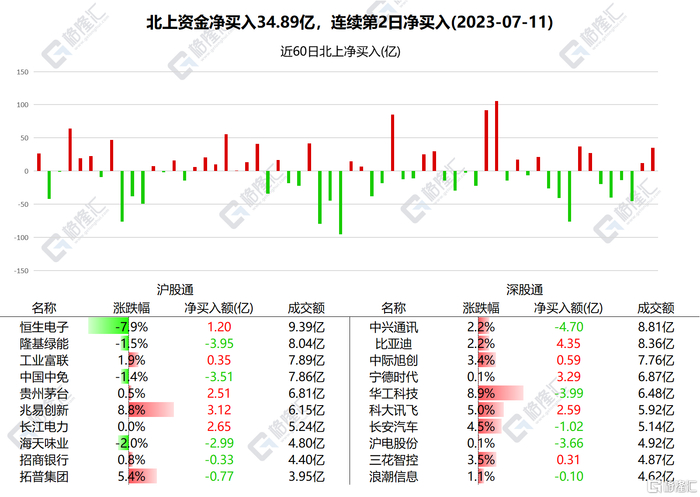
Task: Click the 深股通 section heading
Action: pos(525,290)
